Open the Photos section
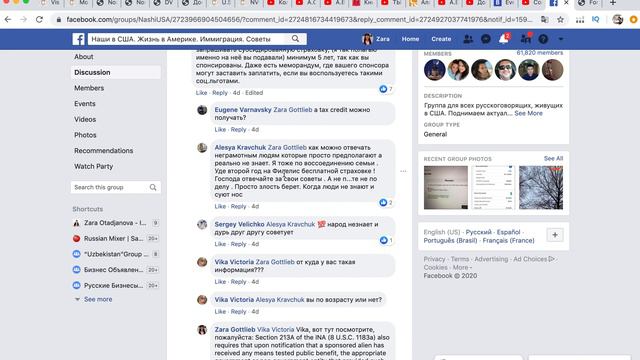Image resolution: width=640 pixels, height=360 pixels. click(85, 135)
